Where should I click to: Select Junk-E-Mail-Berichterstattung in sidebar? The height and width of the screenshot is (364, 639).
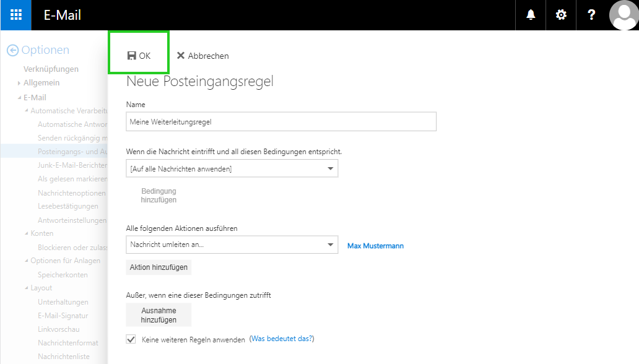(x=72, y=165)
